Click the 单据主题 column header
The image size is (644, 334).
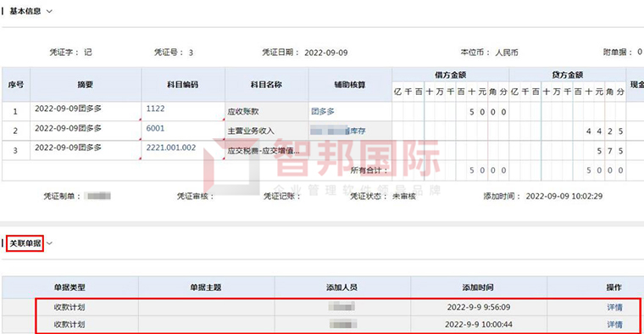point(206,287)
